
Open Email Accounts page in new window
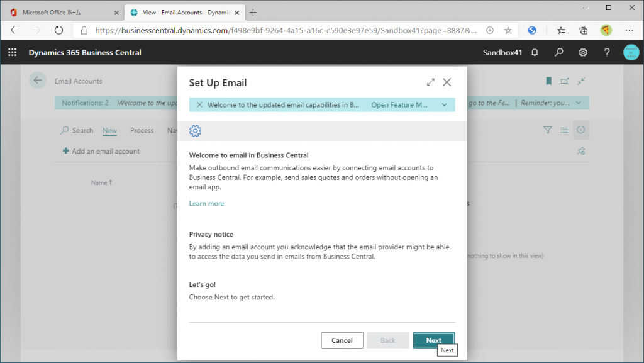565,81
